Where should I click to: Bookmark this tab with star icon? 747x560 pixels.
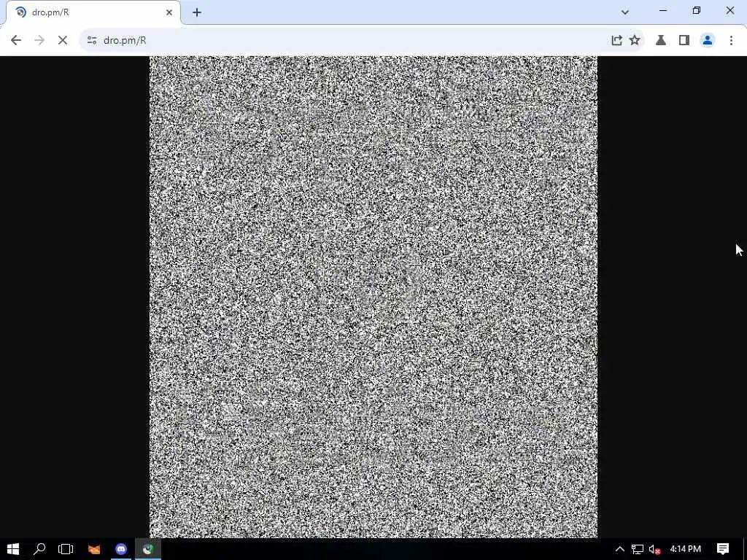tap(635, 41)
